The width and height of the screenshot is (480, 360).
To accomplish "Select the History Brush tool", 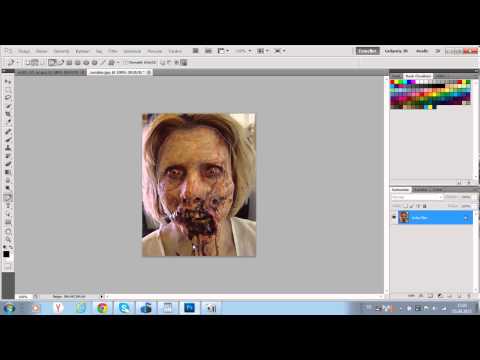I will (x=7, y=155).
